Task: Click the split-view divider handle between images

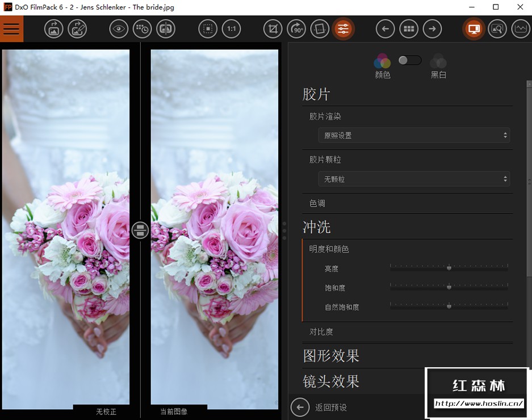Action: [x=140, y=230]
